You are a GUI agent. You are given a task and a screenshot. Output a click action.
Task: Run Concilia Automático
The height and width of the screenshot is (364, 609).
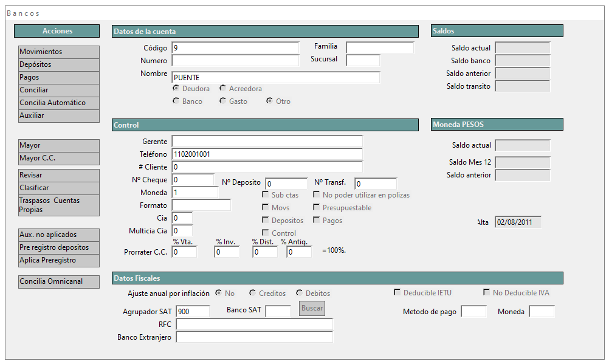click(x=59, y=103)
